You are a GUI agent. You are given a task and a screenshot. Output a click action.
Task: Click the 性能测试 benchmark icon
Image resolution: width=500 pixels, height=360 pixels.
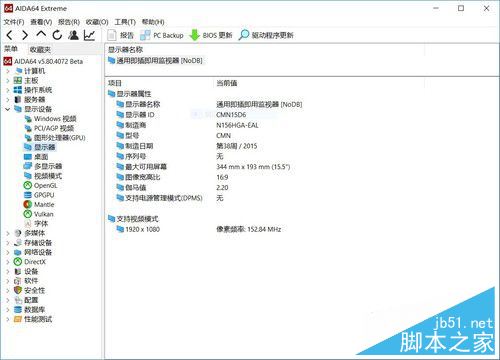click(x=18, y=319)
